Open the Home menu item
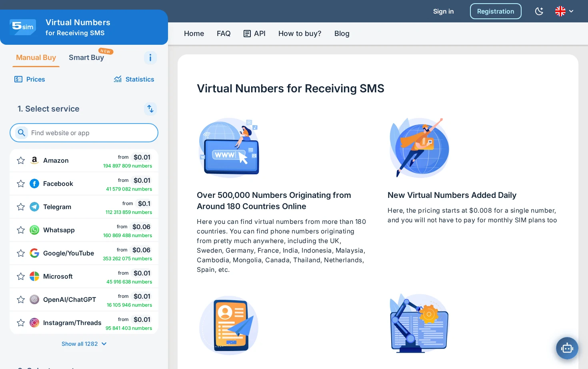Image resolution: width=588 pixels, height=369 pixels. tap(194, 34)
